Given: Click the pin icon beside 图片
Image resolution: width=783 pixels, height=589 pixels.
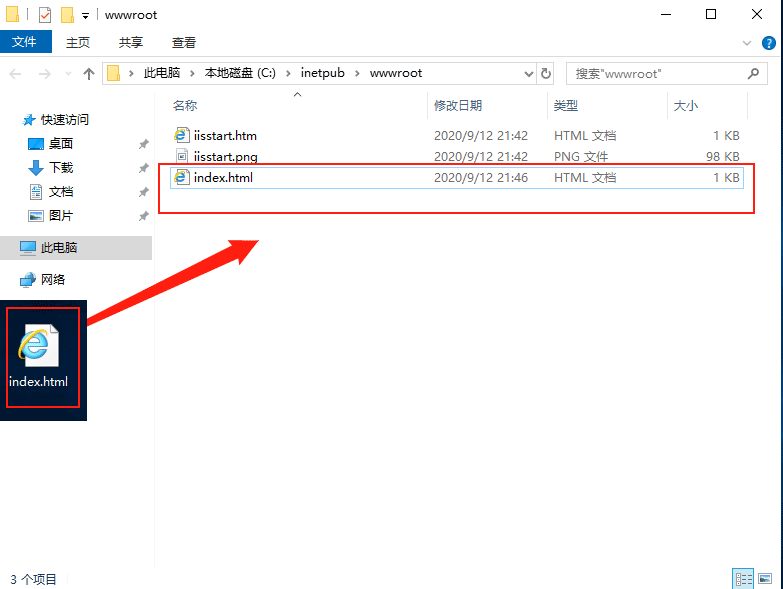Looking at the screenshot, I should point(143,216).
